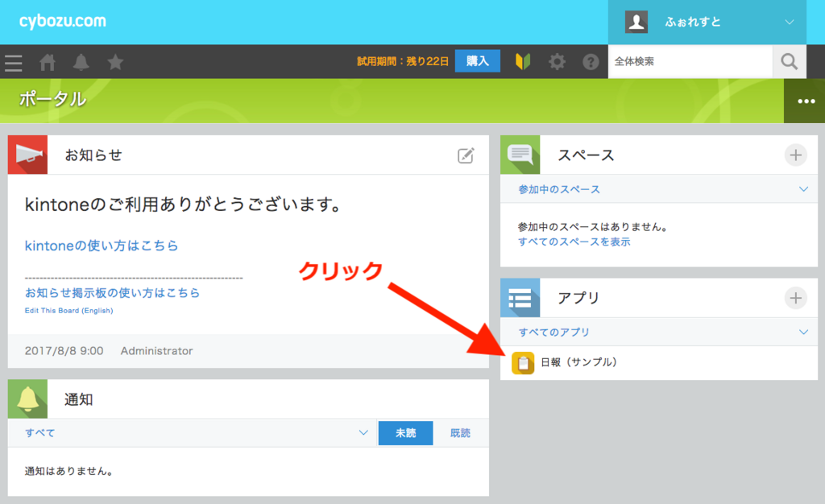This screenshot has width=825, height=504.
Task: Open kintoneの使い方はこちら link
Action: pos(102,246)
